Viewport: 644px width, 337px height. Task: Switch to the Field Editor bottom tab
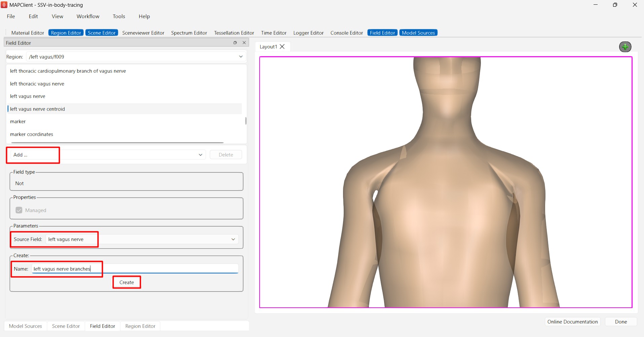[103, 326]
